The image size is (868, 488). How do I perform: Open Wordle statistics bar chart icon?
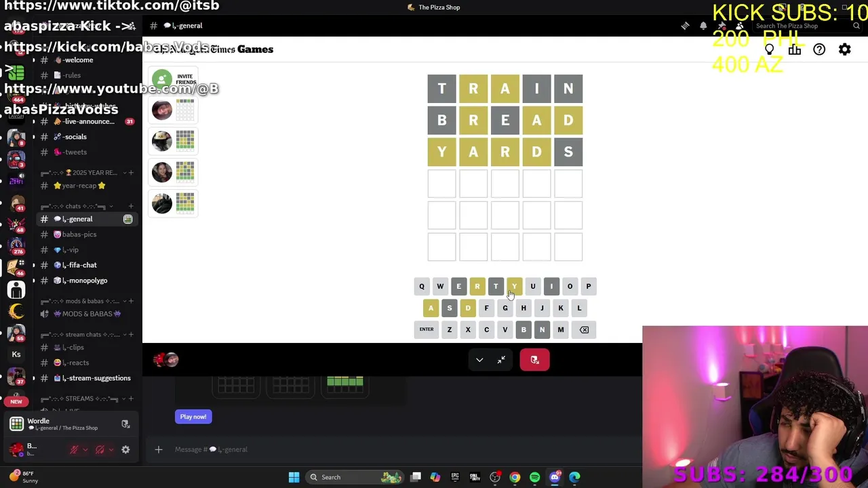click(x=795, y=49)
